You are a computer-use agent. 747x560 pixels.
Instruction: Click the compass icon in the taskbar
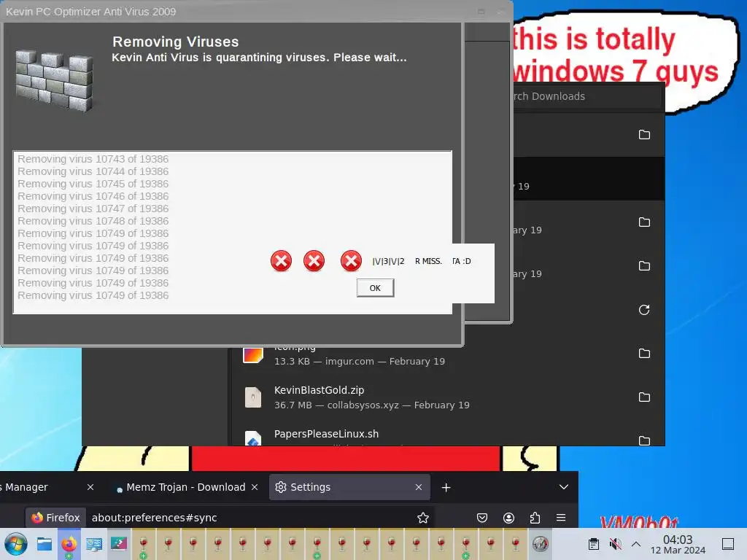point(541,544)
